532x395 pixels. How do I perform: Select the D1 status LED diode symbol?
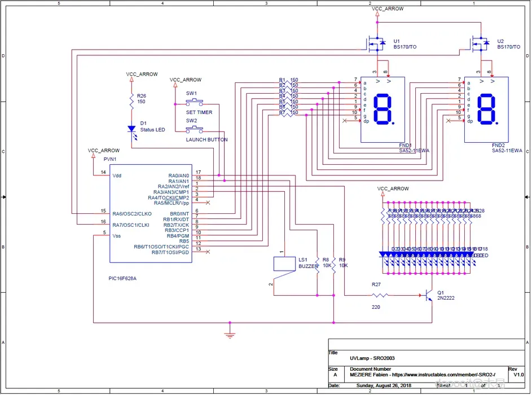click(x=133, y=132)
